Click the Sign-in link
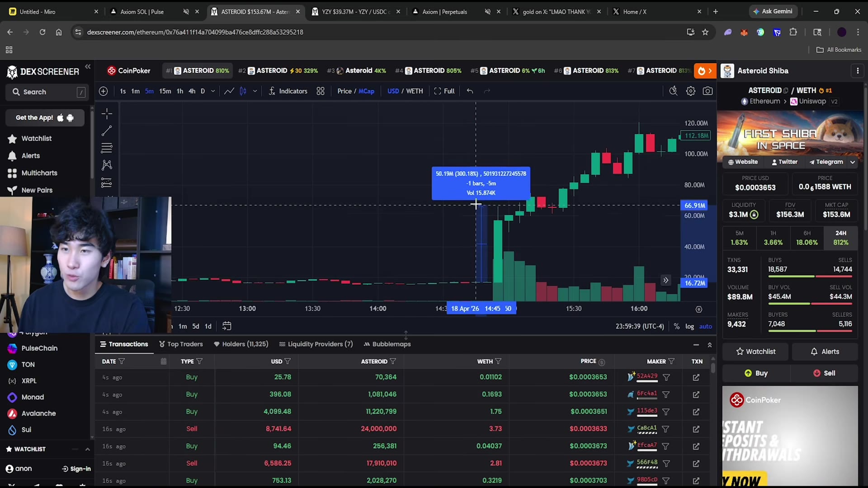 coord(76,469)
